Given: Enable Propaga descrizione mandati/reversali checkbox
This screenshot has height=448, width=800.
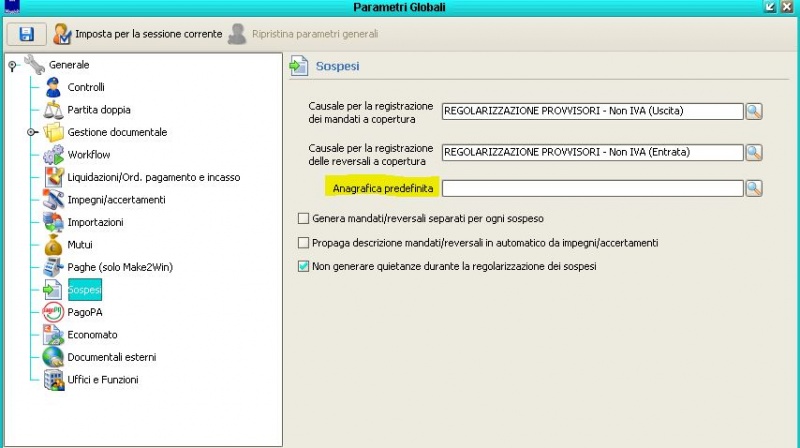Looking at the screenshot, I should pos(304,242).
